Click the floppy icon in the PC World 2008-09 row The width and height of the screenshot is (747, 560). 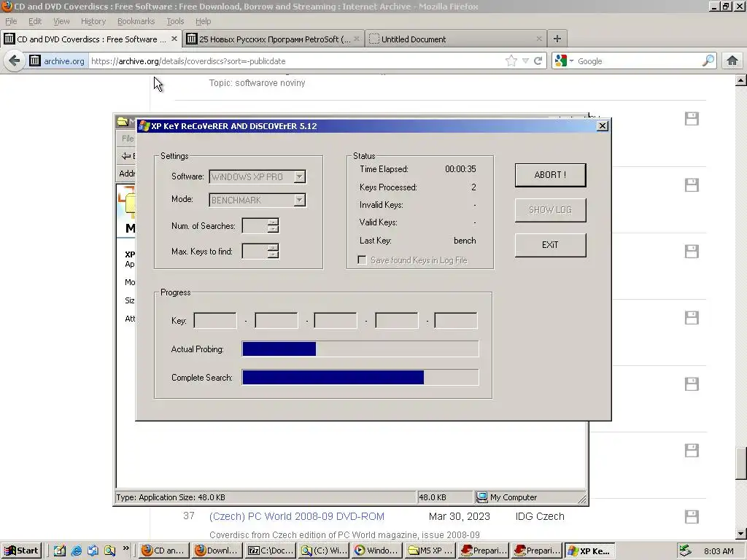click(692, 517)
